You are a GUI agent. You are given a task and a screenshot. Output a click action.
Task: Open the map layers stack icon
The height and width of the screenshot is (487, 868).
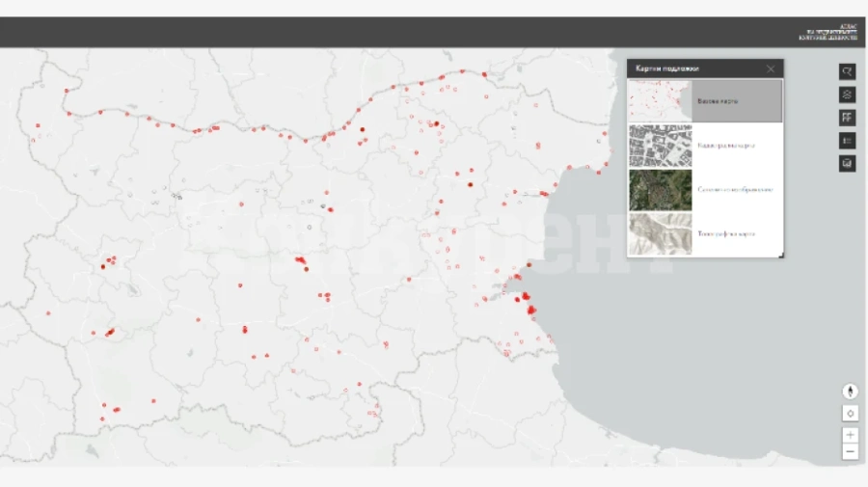[847, 95]
